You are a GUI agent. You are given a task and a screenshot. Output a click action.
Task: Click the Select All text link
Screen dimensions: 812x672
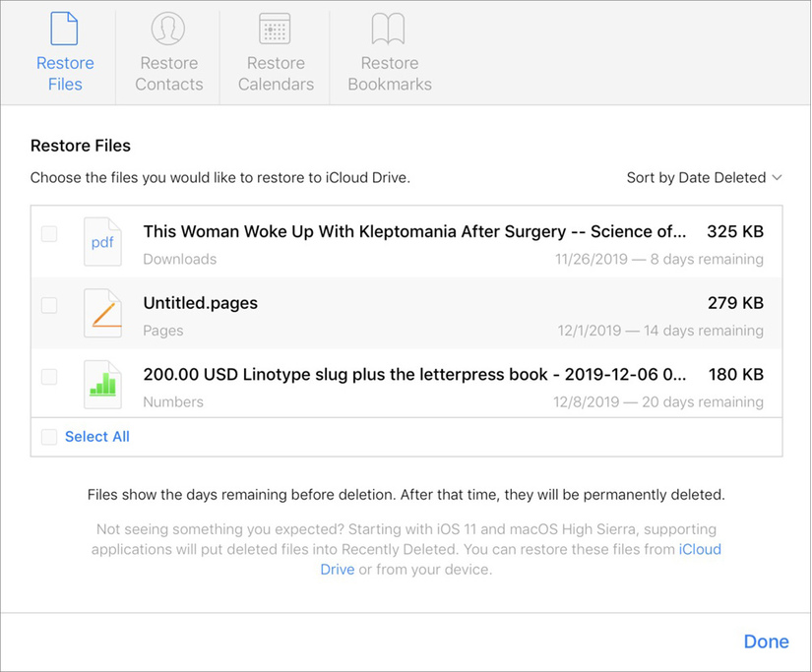[x=97, y=437]
